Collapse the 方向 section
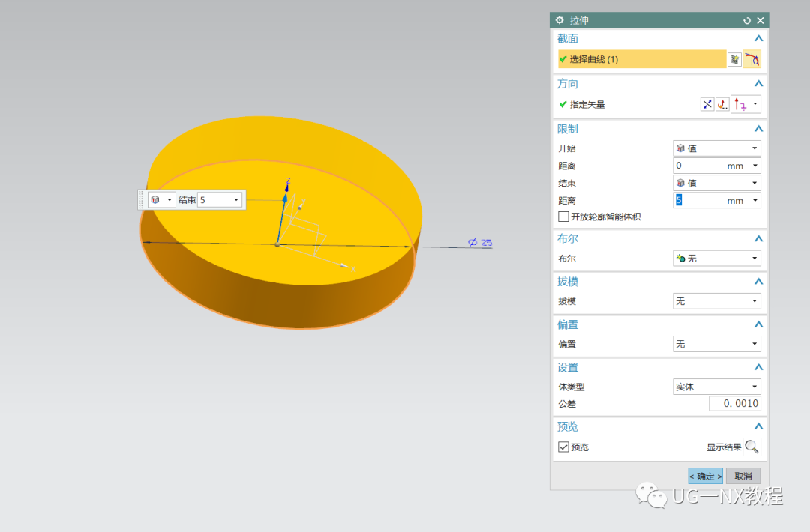 tap(758, 84)
